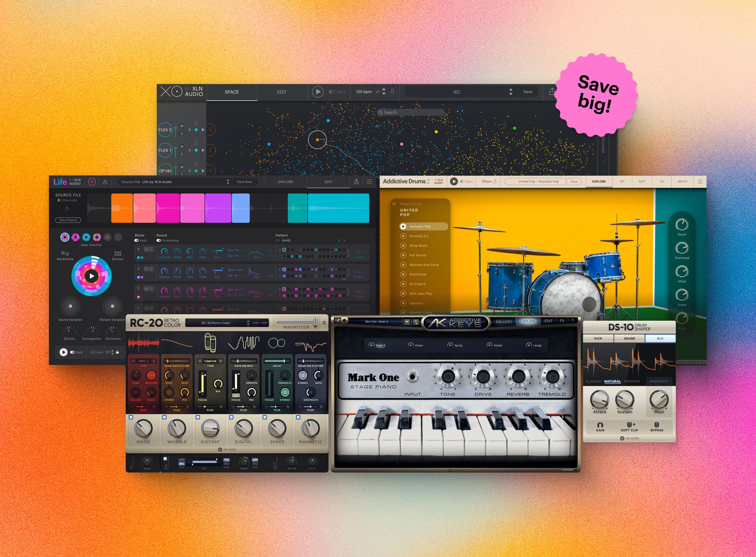Click the plus icon in Beat Shortlist
The height and width of the screenshot is (557, 756).
[107, 237]
